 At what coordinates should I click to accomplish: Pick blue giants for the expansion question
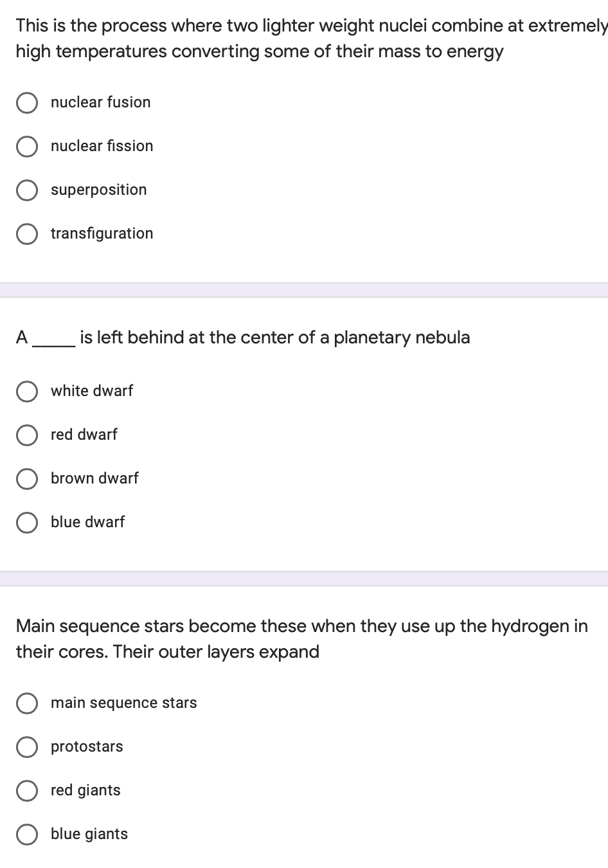(x=26, y=834)
